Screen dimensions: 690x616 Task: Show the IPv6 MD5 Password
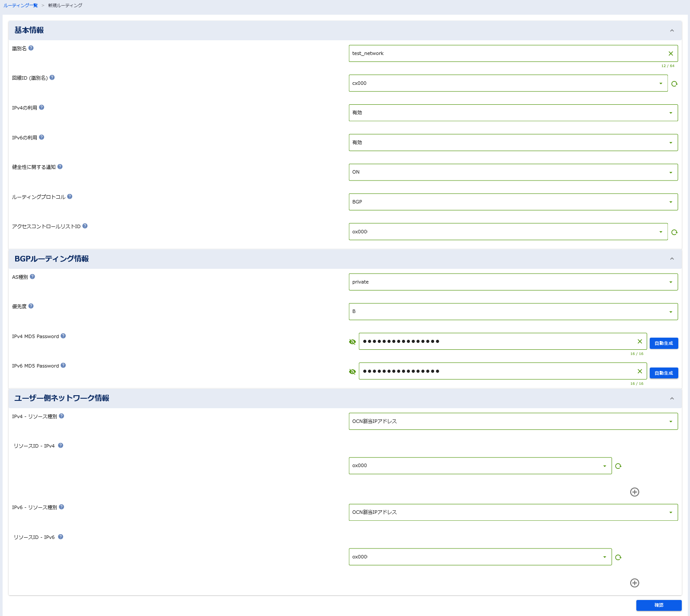[352, 371]
